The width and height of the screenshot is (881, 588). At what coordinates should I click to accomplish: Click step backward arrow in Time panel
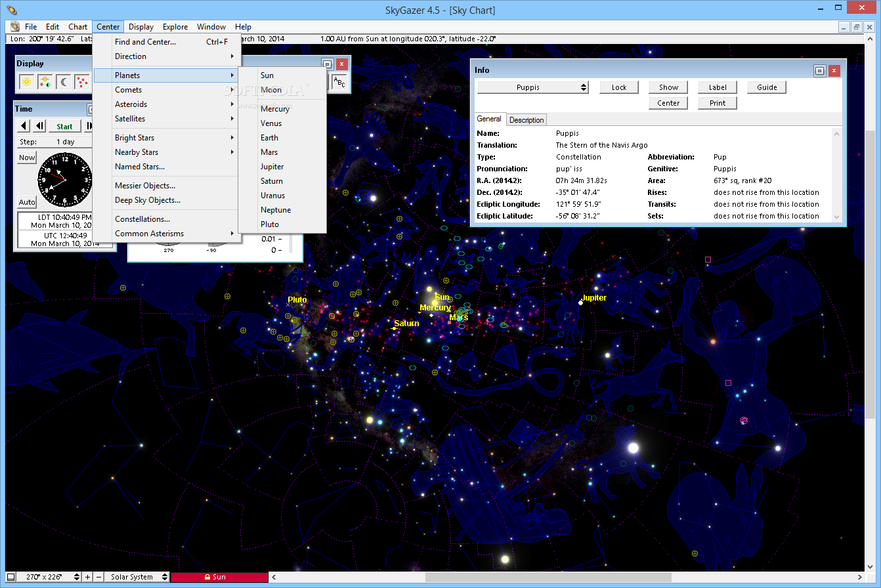click(x=24, y=126)
